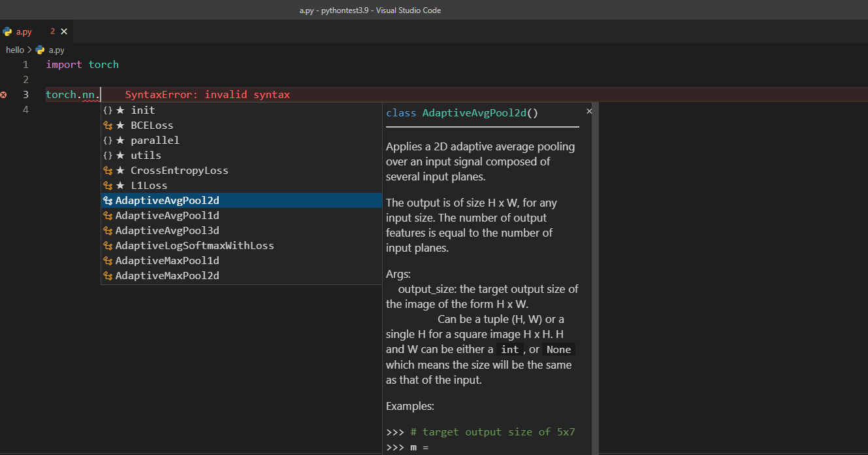Close the AdaptiveAvgPool2d documentation popup

click(589, 110)
